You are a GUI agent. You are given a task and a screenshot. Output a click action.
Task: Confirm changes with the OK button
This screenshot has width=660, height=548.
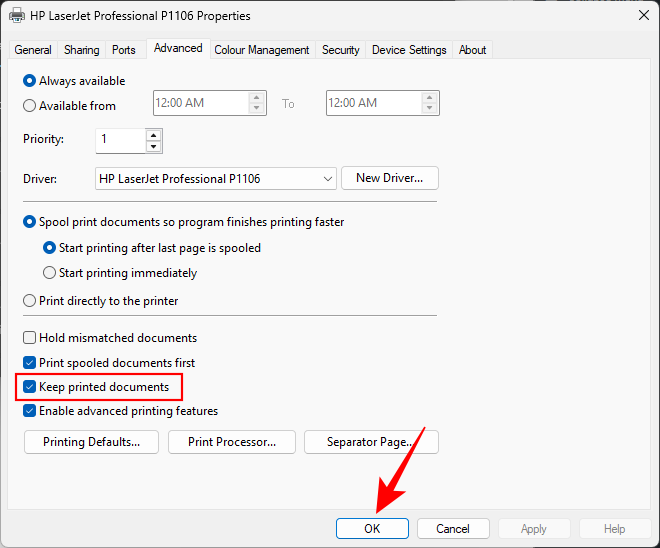pyautogui.click(x=372, y=529)
